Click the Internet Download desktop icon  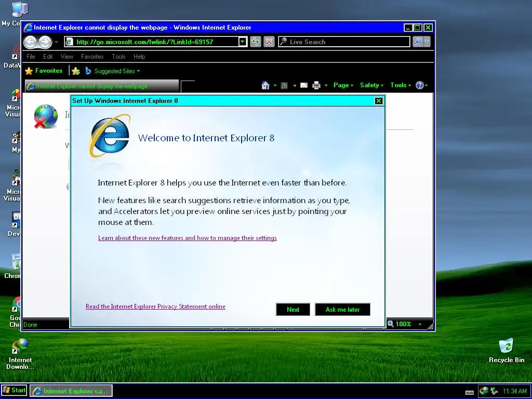pyautogui.click(x=20, y=354)
